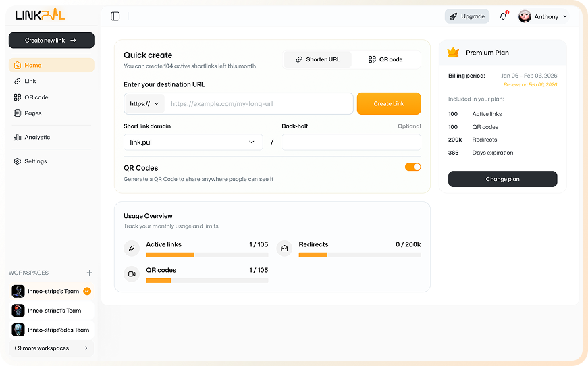This screenshot has height=366, width=588.
Task: Click the Upgrade button
Action: [x=467, y=16]
